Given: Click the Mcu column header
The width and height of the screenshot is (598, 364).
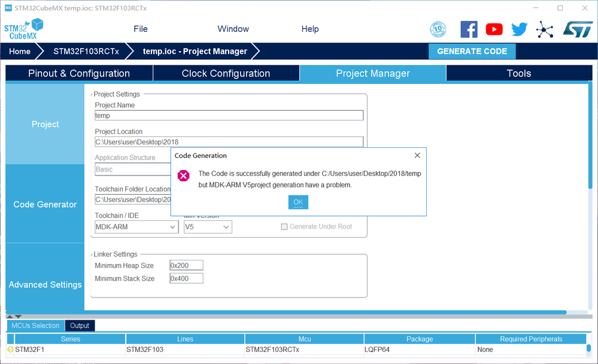Looking at the screenshot, I should pyautogui.click(x=304, y=339).
